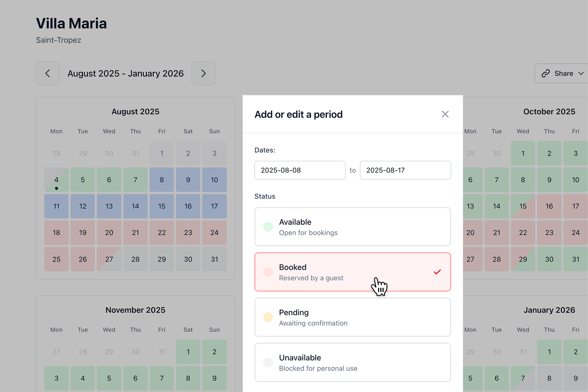Choose the Pending status option

click(x=353, y=317)
